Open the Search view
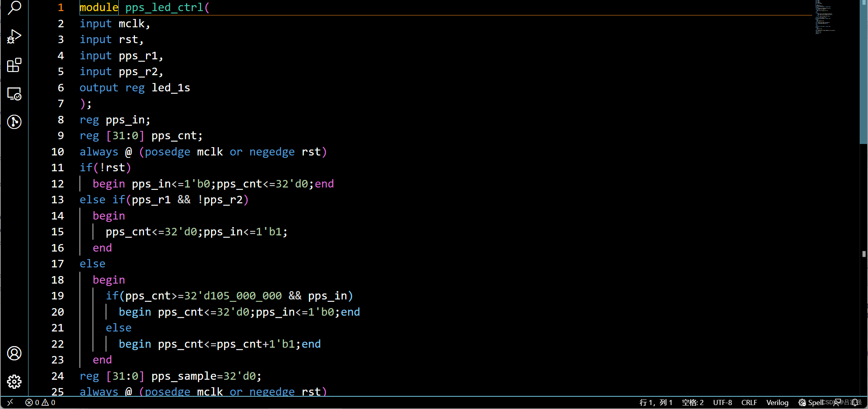This screenshot has width=868, height=409. (x=14, y=8)
